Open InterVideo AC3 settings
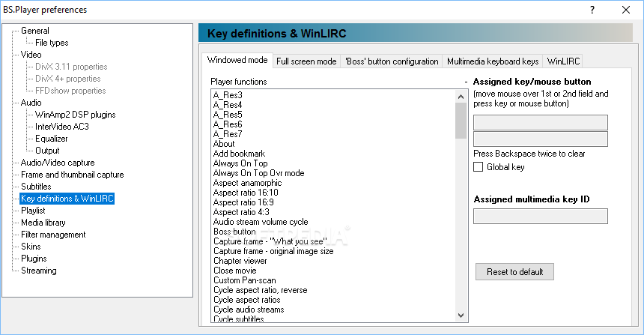This screenshot has width=644, height=335. coord(62,127)
